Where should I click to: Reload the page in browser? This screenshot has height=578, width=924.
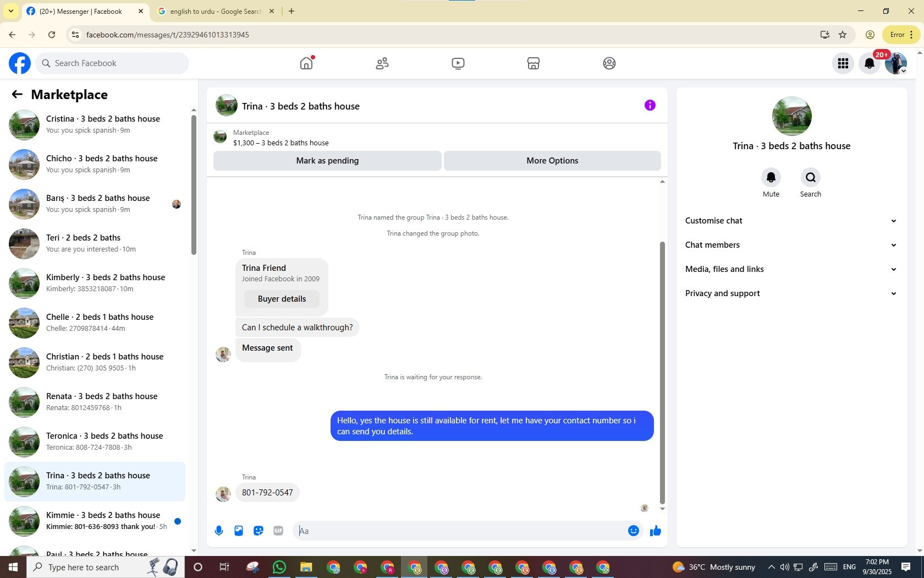pos(52,35)
